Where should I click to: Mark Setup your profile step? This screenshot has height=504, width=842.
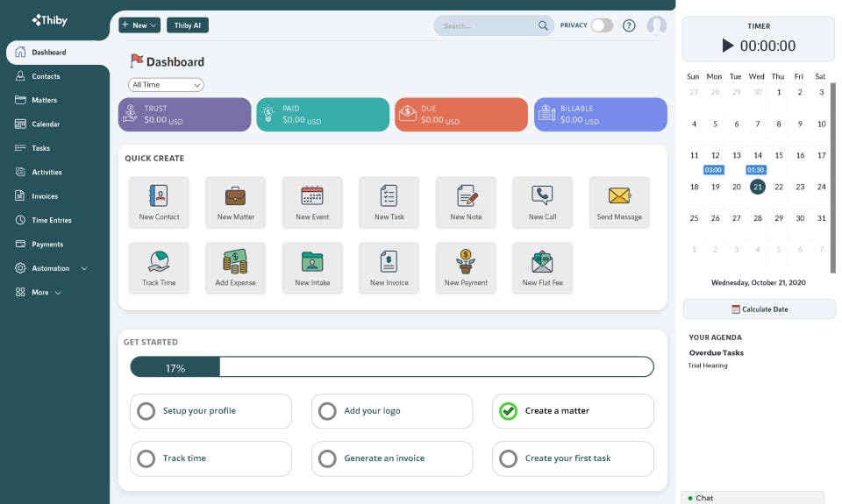pos(210,411)
